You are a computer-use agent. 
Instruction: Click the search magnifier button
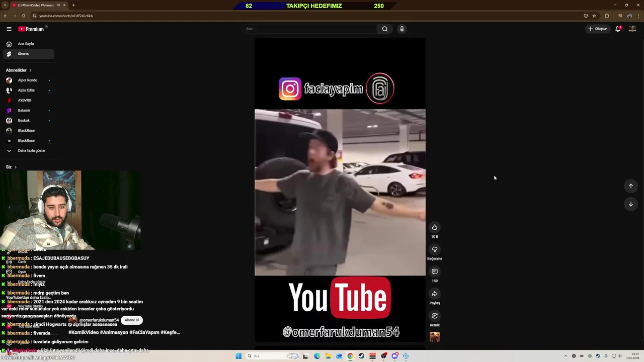(385, 29)
